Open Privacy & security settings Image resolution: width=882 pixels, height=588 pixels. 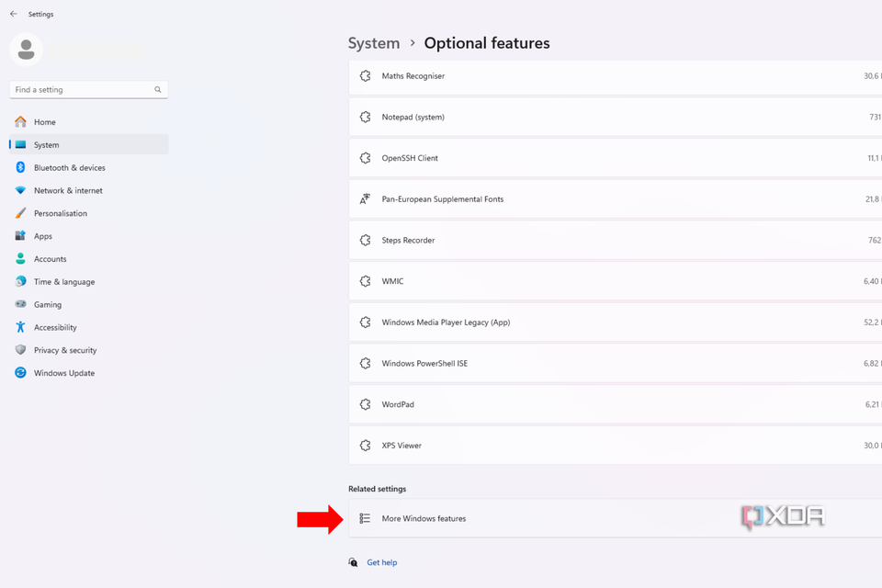(89, 350)
